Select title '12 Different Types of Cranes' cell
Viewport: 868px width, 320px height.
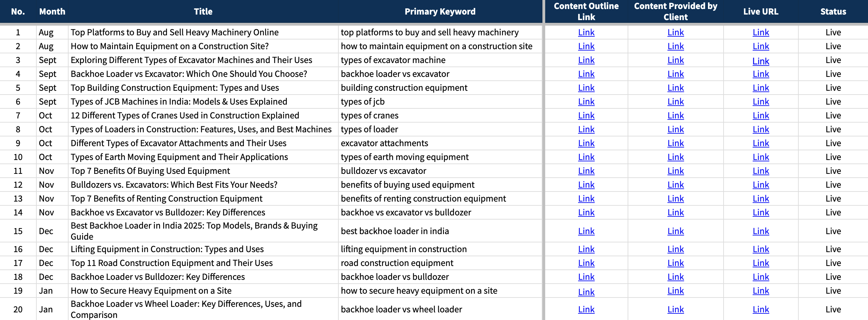pyautogui.click(x=203, y=115)
